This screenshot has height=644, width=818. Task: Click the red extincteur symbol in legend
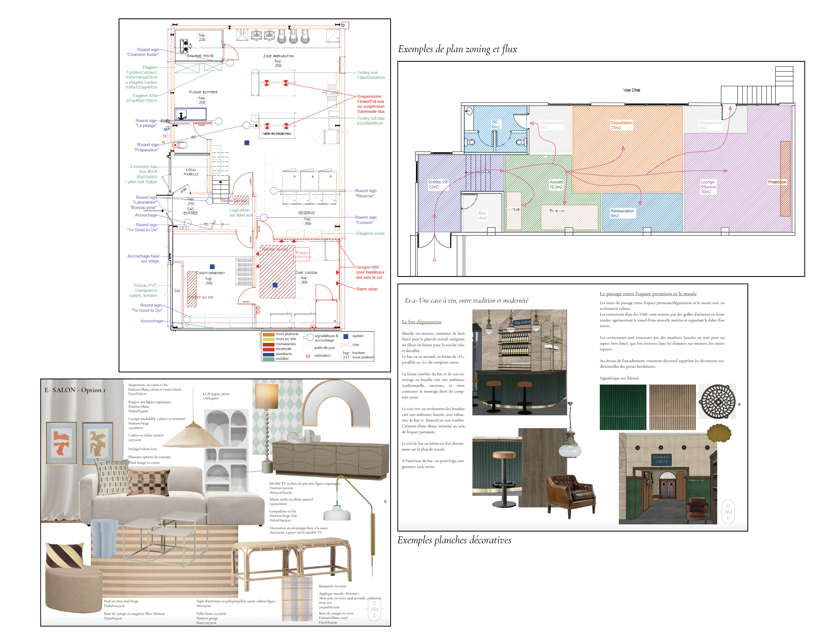pyautogui.click(x=308, y=356)
